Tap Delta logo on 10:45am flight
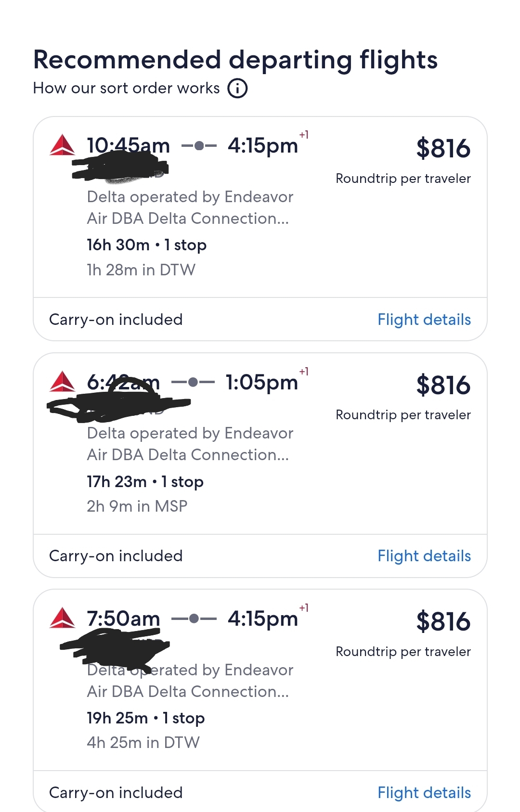The width and height of the screenshot is (520, 812). point(62,145)
